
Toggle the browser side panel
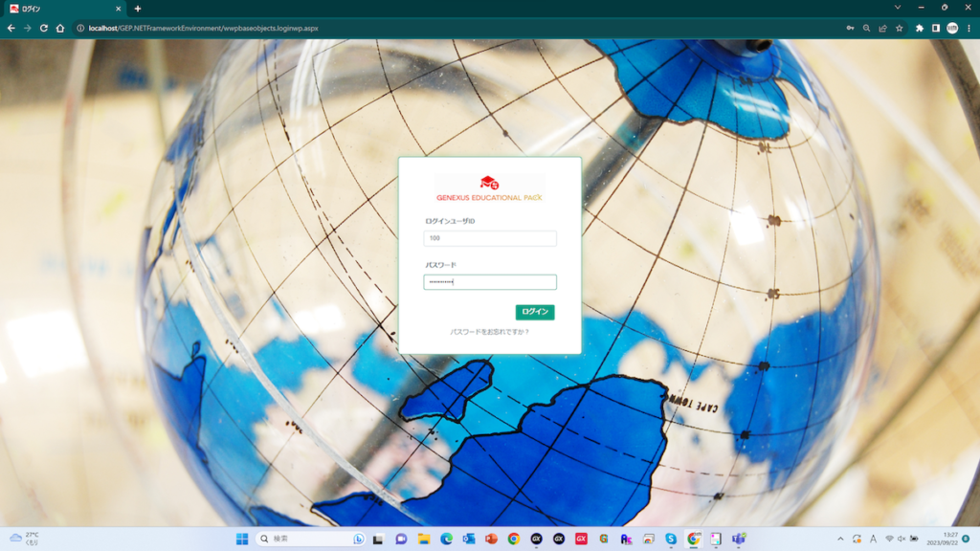pos(936,28)
